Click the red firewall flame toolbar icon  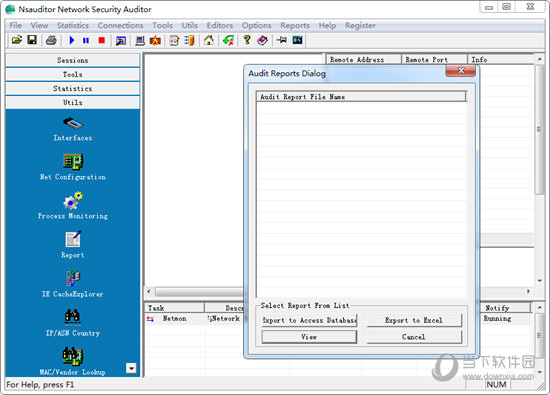point(155,41)
